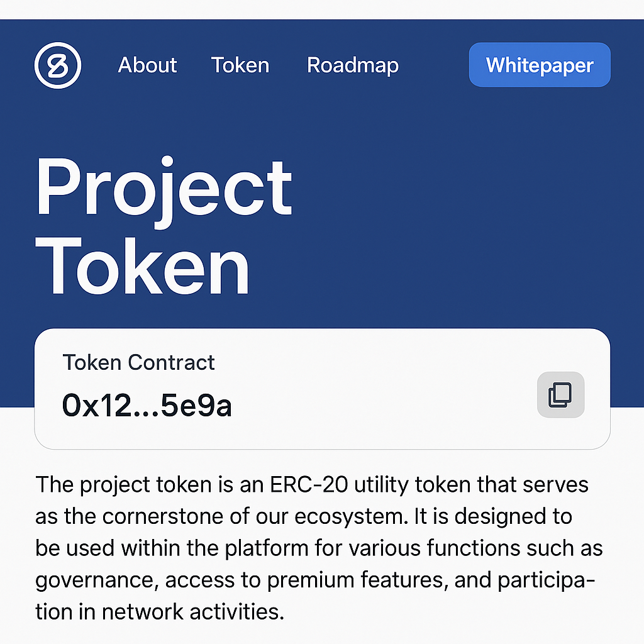Click the Token Contract label
This screenshot has height=644, width=644.
138,362
